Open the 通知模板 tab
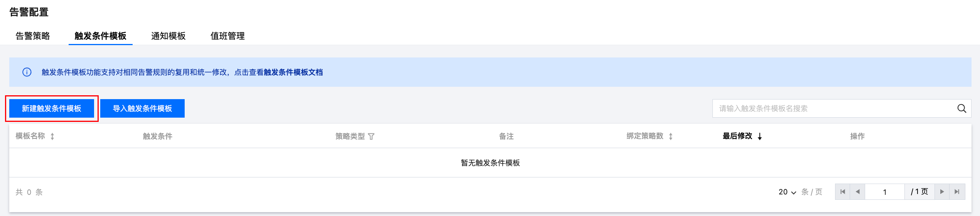 [168, 36]
